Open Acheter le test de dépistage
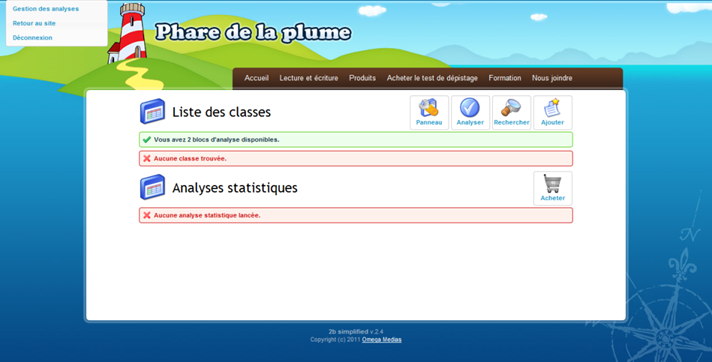The image size is (712, 362). 432,78
